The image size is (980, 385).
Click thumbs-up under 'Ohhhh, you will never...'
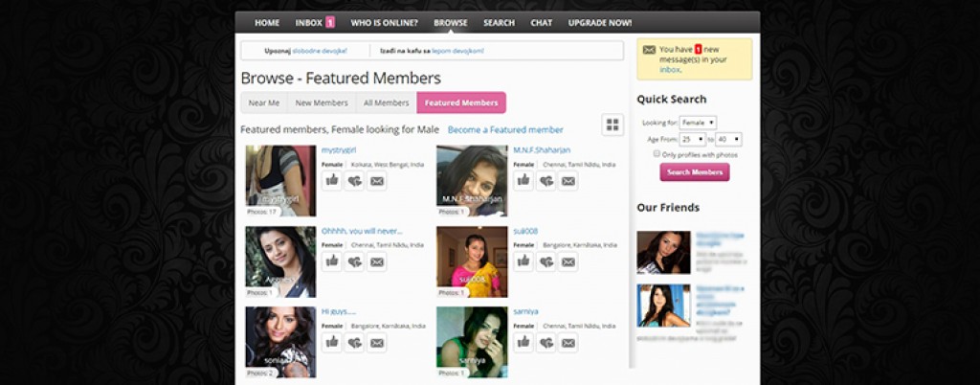pos(332,261)
